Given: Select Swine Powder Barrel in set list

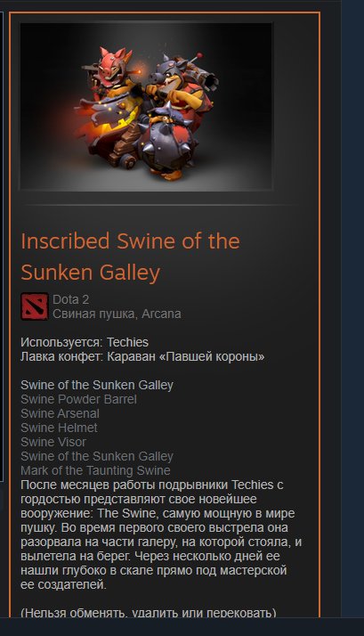Looking at the screenshot, I should click(78, 399).
